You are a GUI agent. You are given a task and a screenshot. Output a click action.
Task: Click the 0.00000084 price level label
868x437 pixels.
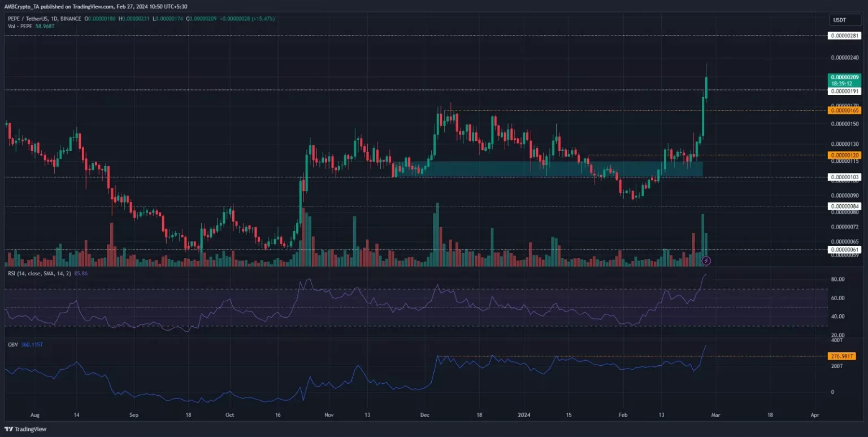844,206
